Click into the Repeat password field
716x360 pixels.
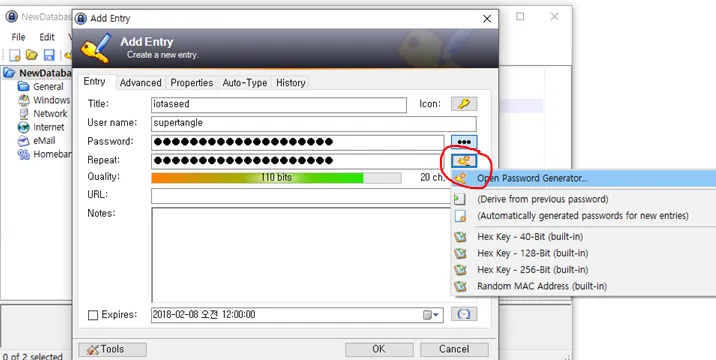coord(298,161)
